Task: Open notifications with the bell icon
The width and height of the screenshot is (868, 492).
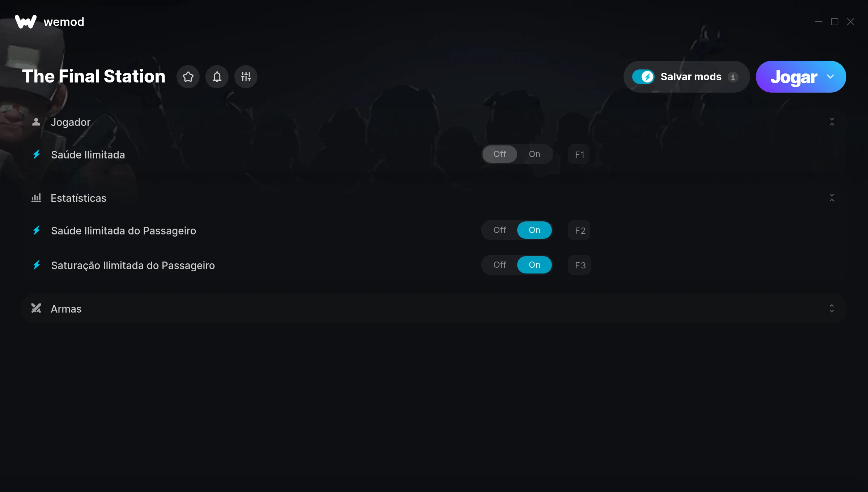Action: click(217, 77)
